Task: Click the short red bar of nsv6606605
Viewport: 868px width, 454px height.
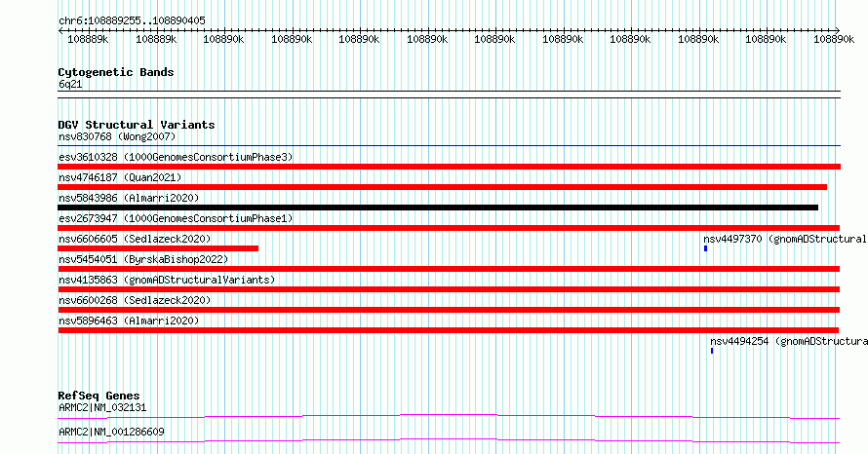Action: (158, 248)
